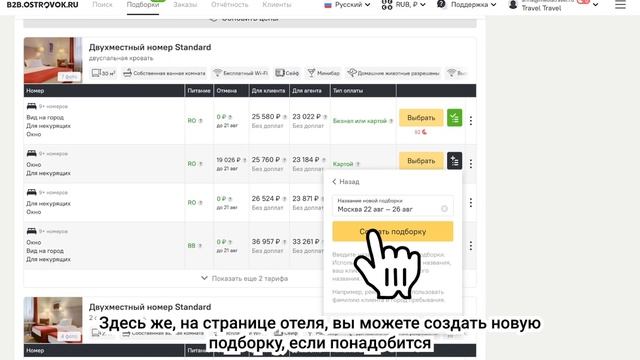This screenshot has height=360, width=640.
Task: Click the 33 261 ₽ agent price
Action: (306, 242)
